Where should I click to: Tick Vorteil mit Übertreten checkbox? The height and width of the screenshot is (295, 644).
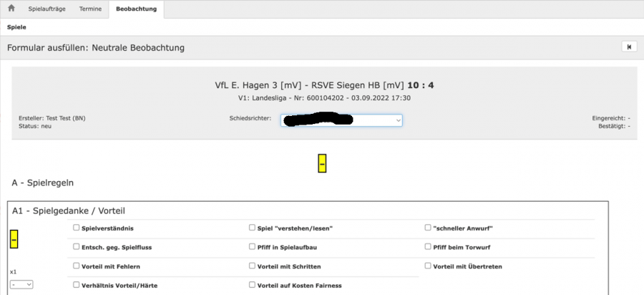point(428,266)
